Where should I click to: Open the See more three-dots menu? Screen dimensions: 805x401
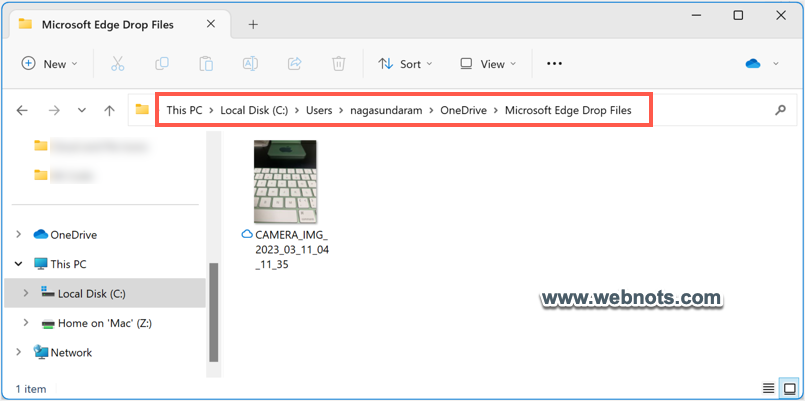pyautogui.click(x=554, y=64)
